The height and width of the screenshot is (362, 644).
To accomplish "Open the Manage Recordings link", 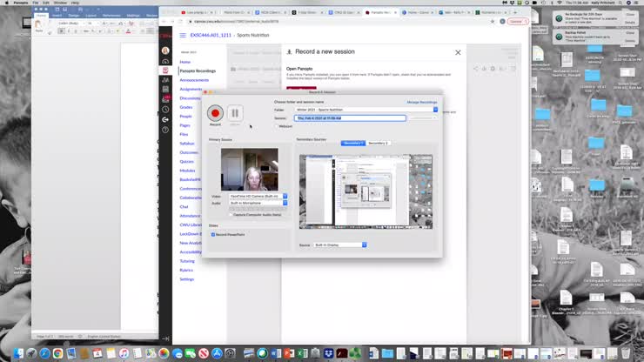I will tap(422, 102).
